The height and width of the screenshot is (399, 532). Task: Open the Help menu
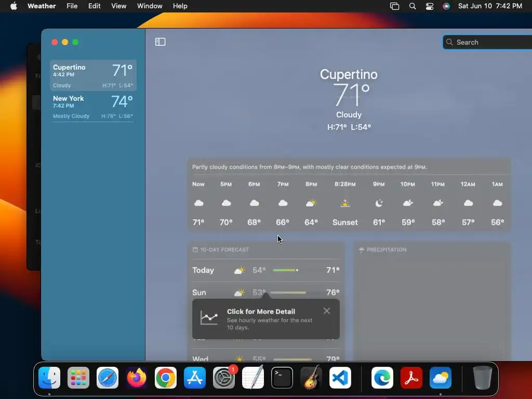(180, 6)
